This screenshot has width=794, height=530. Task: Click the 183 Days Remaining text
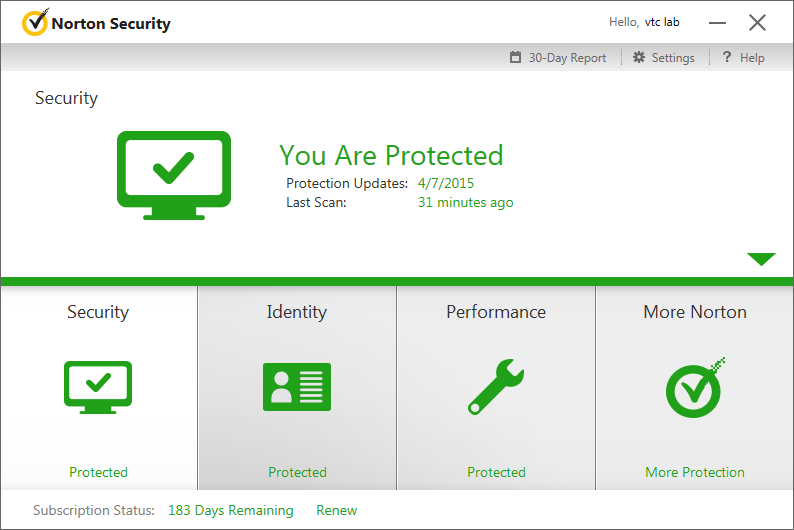231,510
